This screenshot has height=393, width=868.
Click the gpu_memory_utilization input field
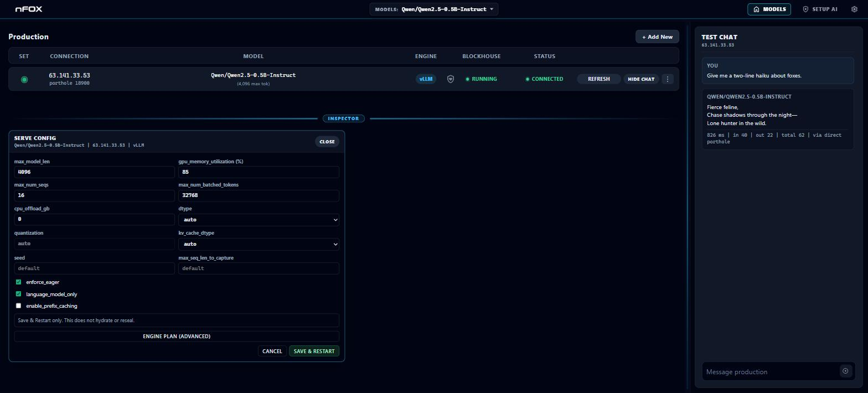pyautogui.click(x=259, y=172)
